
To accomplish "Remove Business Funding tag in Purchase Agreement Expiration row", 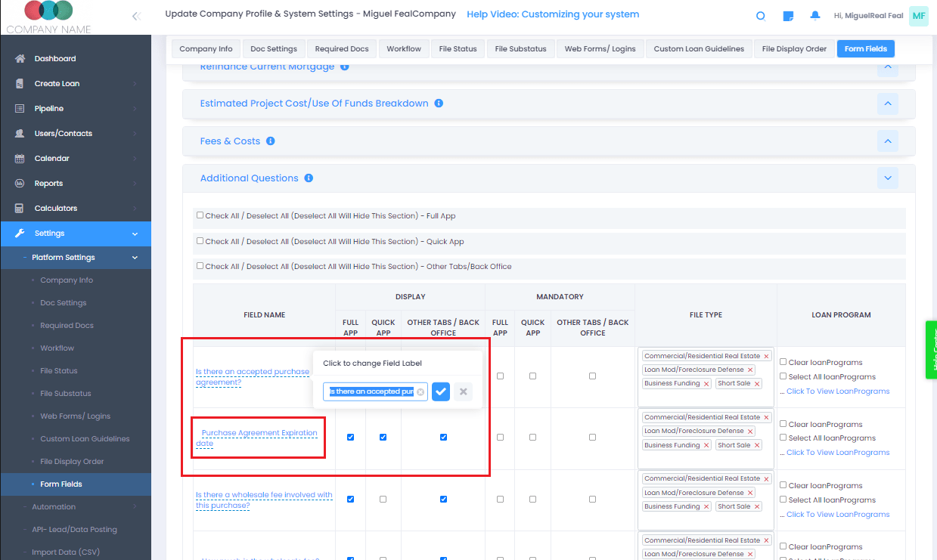I will click(706, 445).
